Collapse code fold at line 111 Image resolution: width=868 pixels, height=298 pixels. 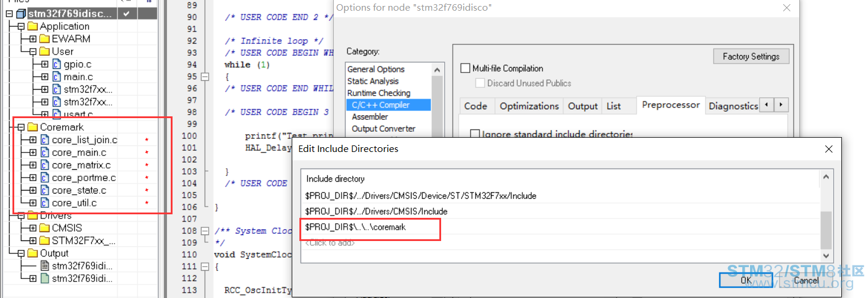[205, 267]
